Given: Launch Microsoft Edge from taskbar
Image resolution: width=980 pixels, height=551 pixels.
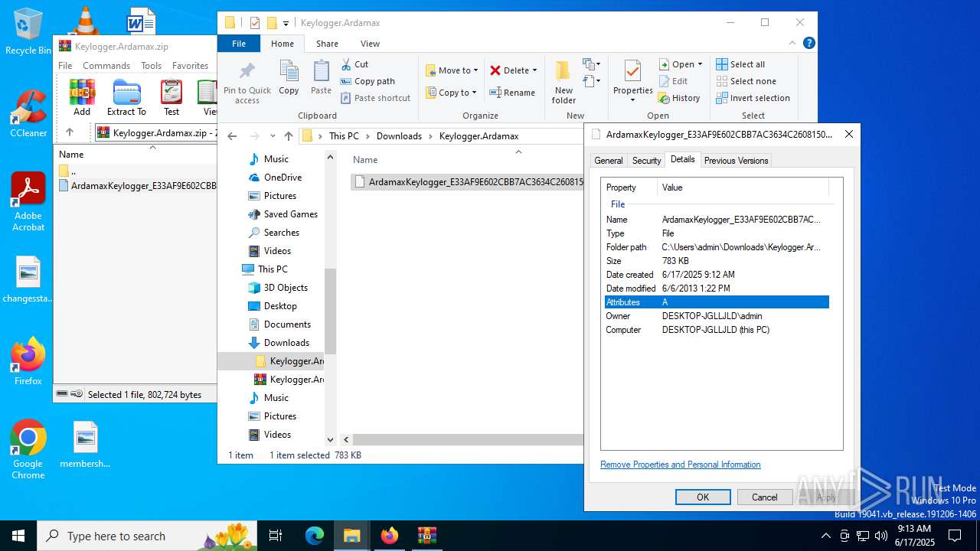Looking at the screenshot, I should 315,536.
